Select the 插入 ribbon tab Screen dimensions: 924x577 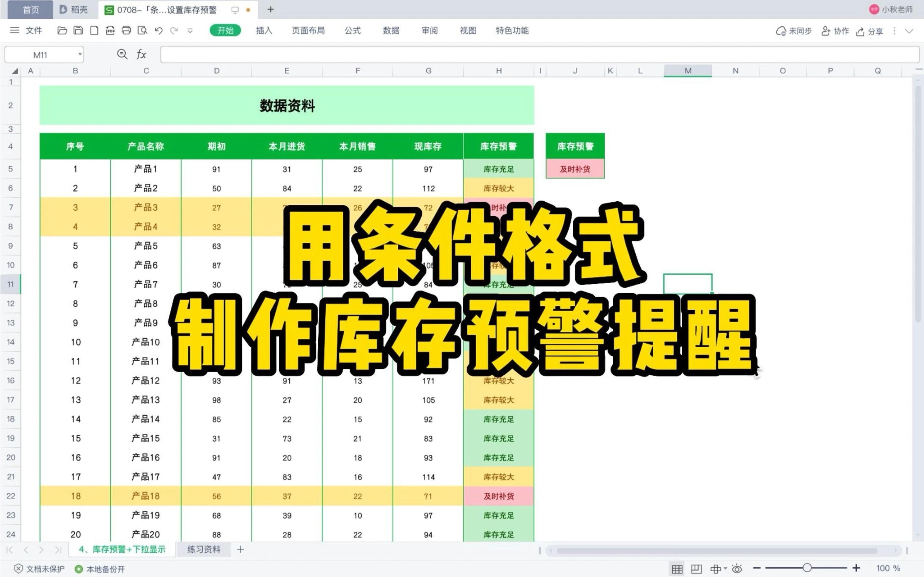(x=264, y=30)
